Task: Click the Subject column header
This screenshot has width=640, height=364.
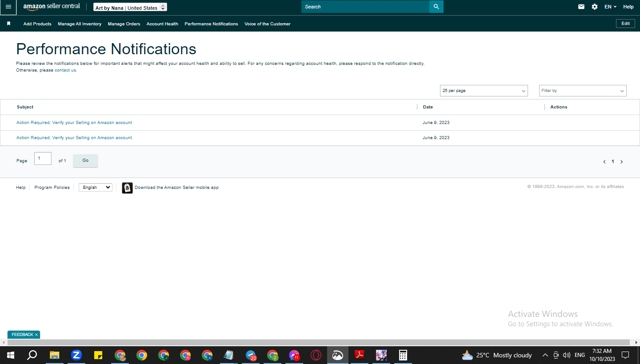Action: (25, 107)
